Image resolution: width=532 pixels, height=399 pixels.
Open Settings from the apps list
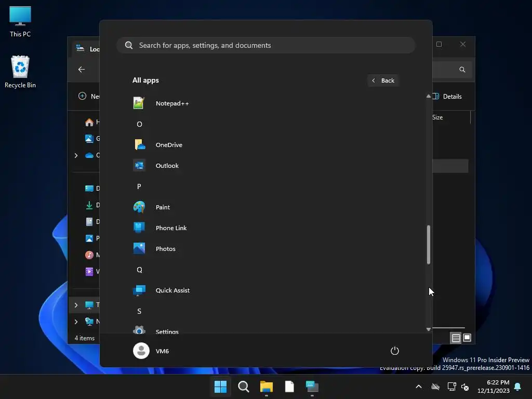pyautogui.click(x=264, y=330)
